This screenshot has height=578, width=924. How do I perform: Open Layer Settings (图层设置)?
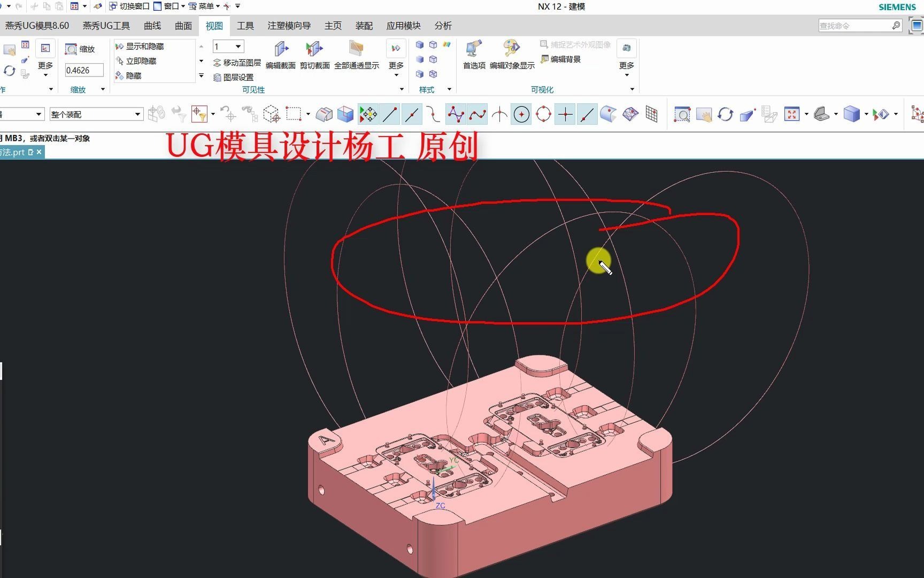[x=234, y=78]
